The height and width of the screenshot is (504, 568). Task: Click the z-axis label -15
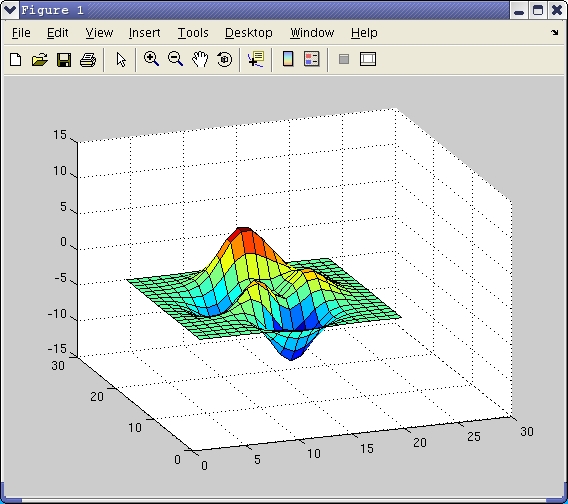(58, 349)
